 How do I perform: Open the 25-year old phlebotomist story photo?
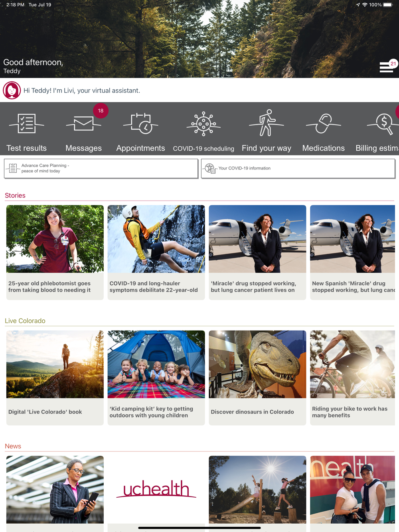55,239
